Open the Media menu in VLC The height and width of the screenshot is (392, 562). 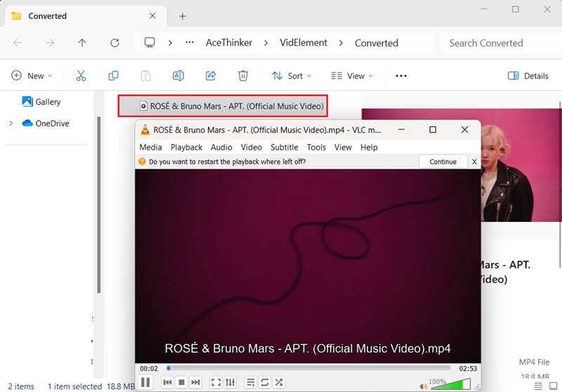[x=150, y=148]
